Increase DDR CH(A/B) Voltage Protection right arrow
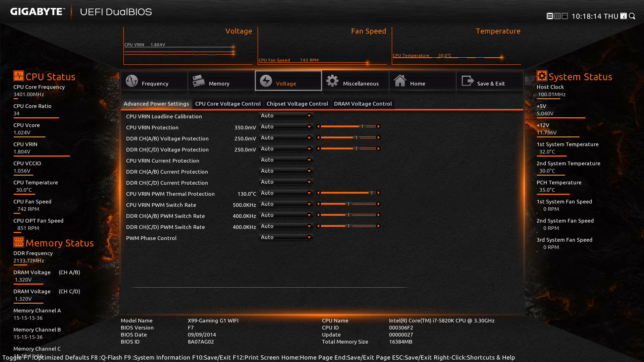644x362 pixels. point(378,137)
